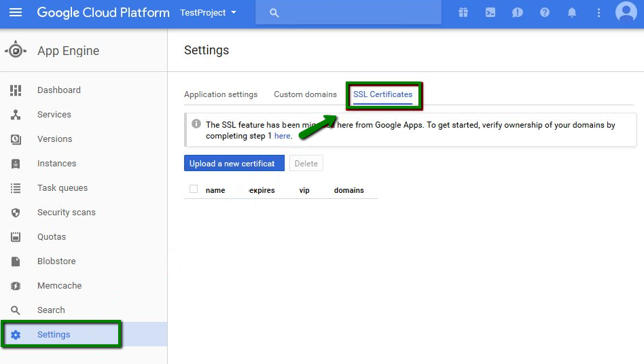Open the three-dot utilities menu
This screenshot has height=364, width=644.
pos(598,13)
